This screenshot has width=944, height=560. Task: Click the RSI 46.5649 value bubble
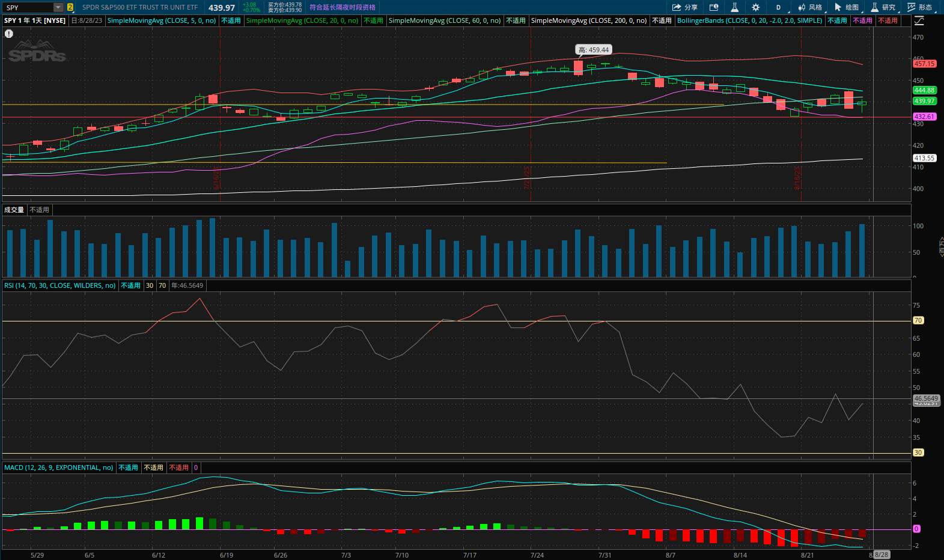pyautogui.click(x=926, y=398)
